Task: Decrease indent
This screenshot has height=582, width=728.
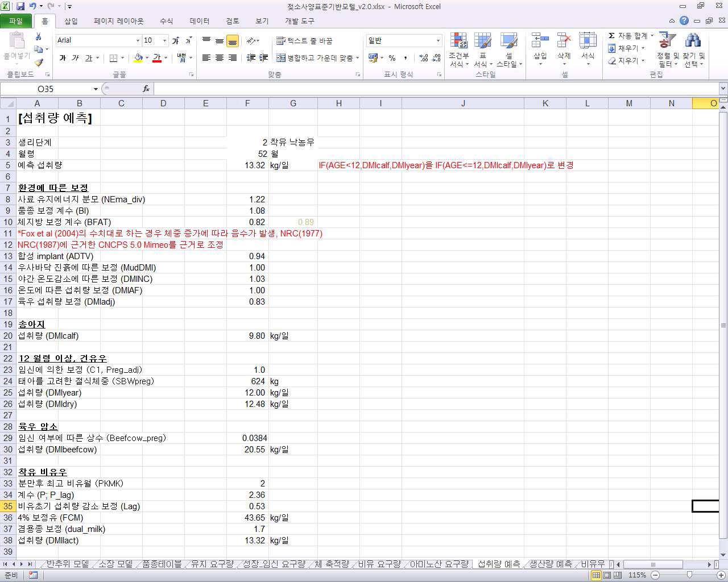Action: 251,58
